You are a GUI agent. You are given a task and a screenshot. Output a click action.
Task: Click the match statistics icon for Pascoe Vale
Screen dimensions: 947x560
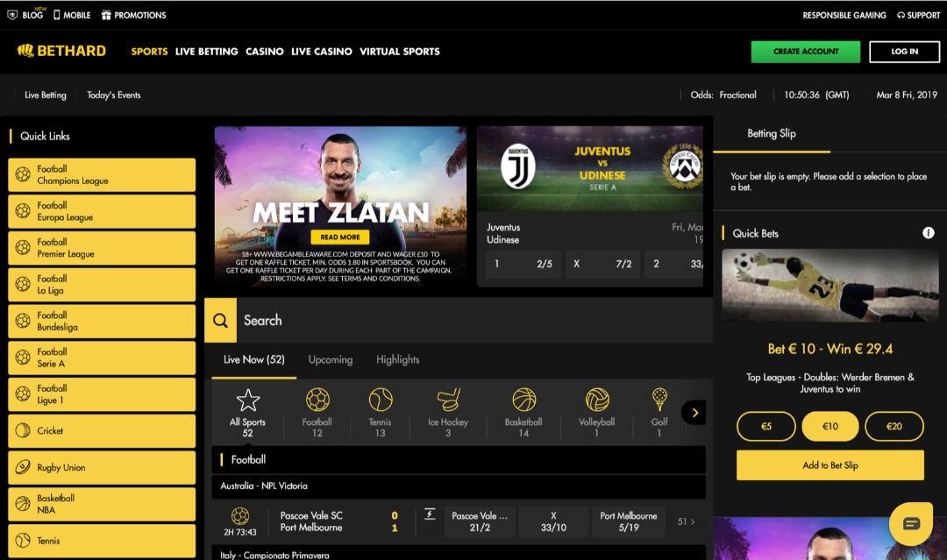point(430,514)
